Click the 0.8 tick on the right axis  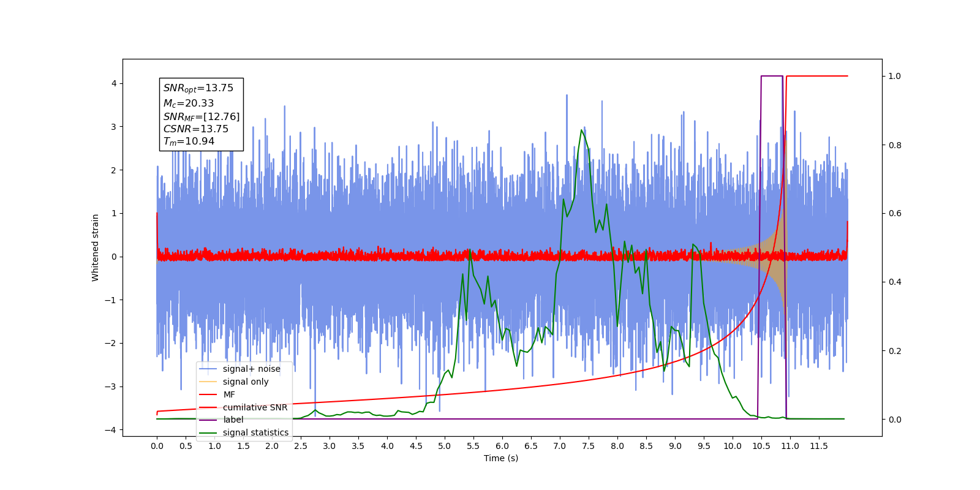pos(895,145)
